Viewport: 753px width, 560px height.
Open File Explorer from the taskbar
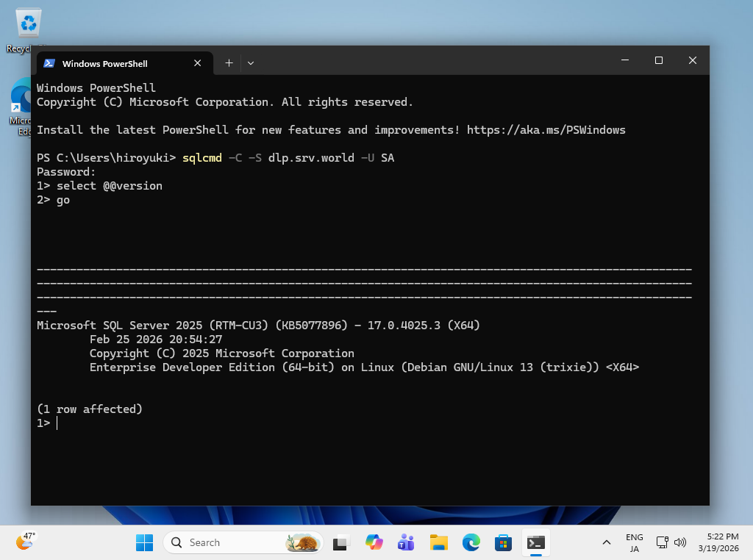coord(438,542)
